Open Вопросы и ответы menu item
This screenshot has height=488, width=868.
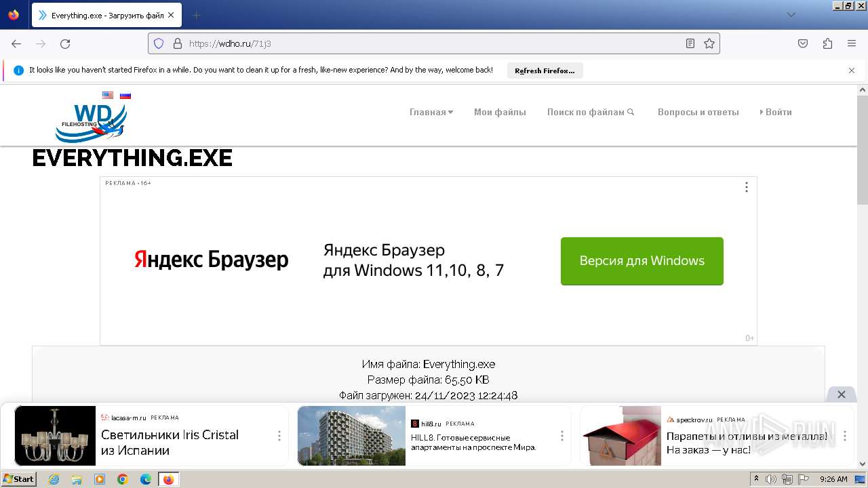[698, 113]
